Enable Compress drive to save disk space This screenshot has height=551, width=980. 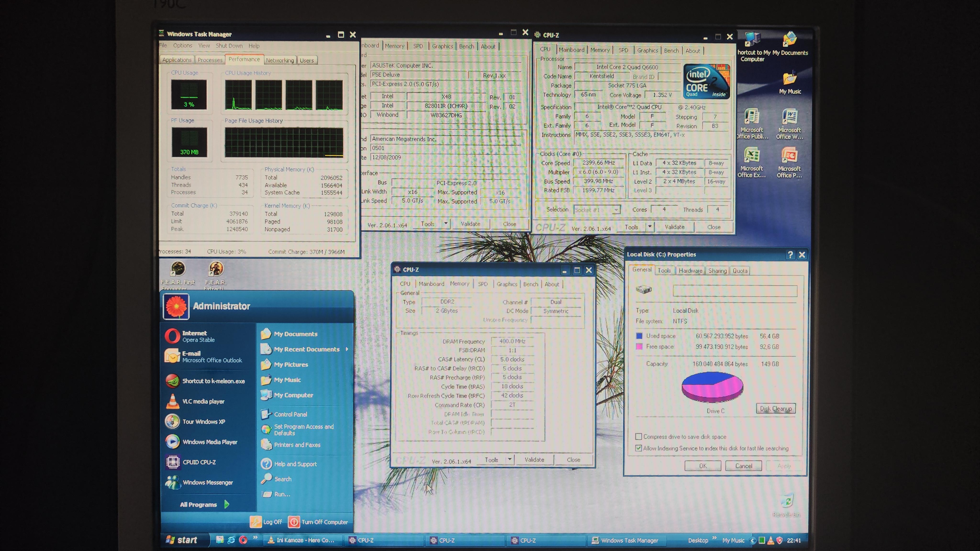point(639,436)
